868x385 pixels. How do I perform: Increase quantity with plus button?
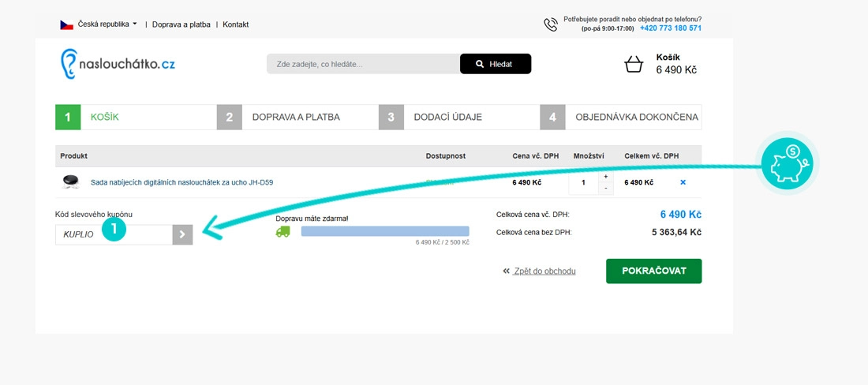[605, 177]
